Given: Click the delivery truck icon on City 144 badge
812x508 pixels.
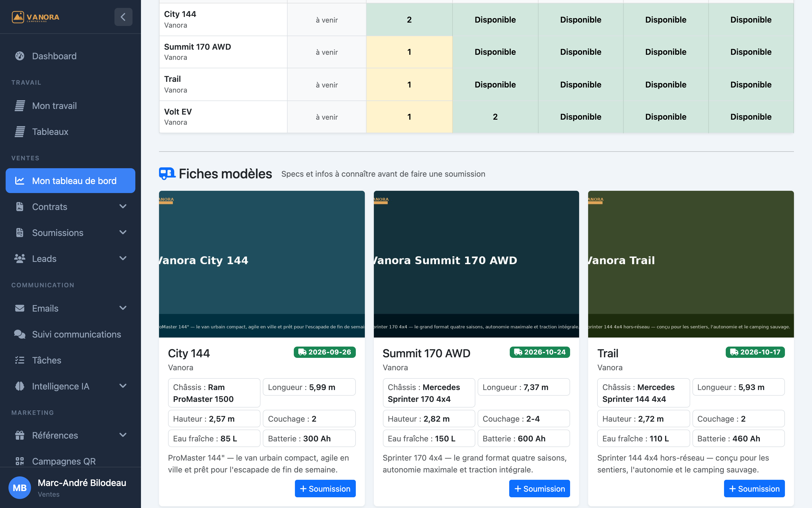Looking at the screenshot, I should tap(302, 352).
